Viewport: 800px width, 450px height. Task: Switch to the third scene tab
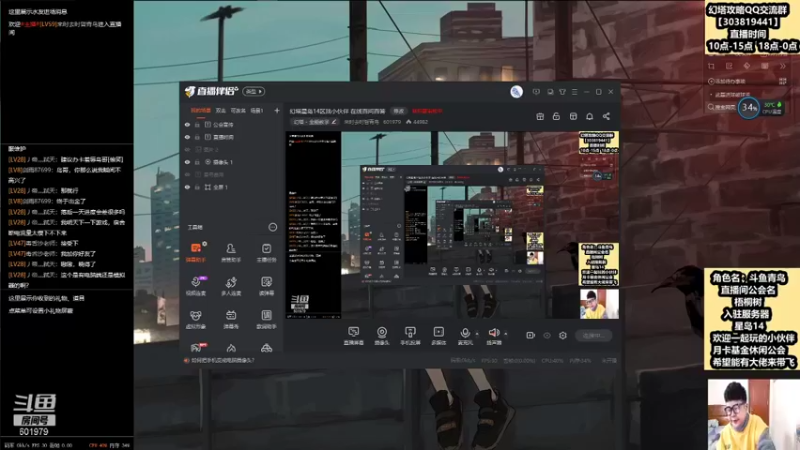pyautogui.click(x=238, y=110)
